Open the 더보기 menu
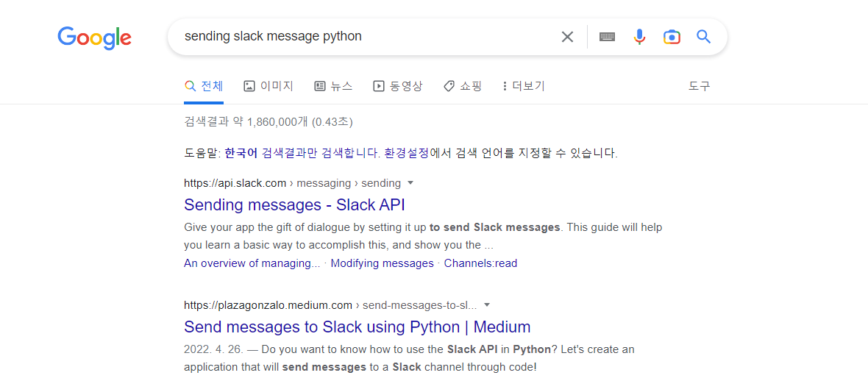Image resolution: width=868 pixels, height=392 pixels. click(x=524, y=86)
